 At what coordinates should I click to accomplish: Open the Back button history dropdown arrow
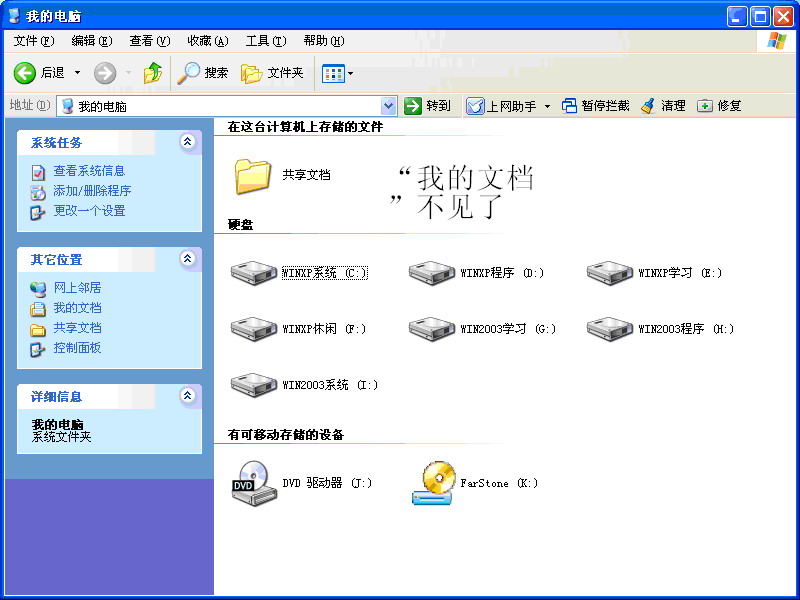click(x=78, y=73)
